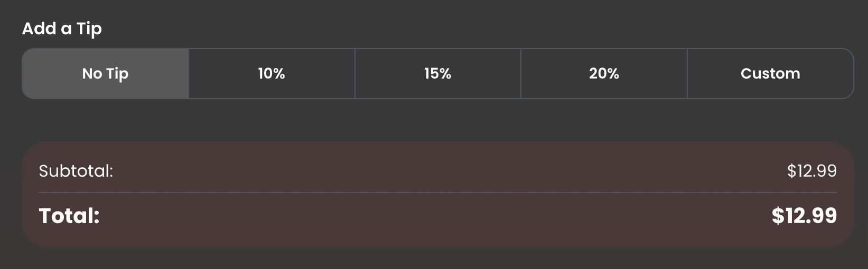Click the subtotal amount $12.99
Image resolution: width=868 pixels, height=269 pixels.
[x=811, y=171]
